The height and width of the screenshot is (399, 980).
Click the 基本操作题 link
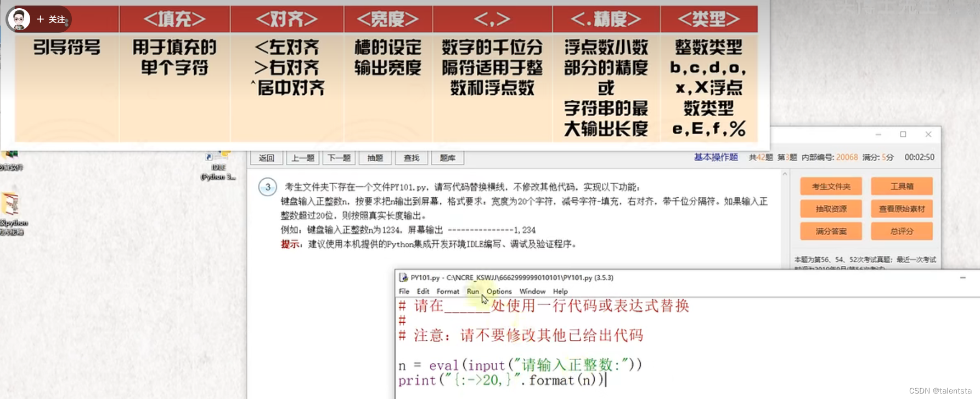716,157
